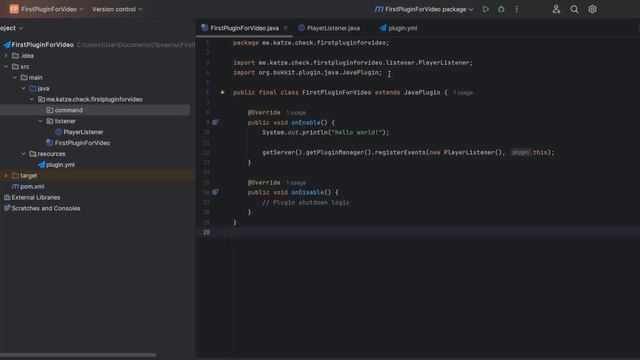Screen dimensions: 640x360
Task: Click the registerEvents method call
Action: click(x=400, y=152)
